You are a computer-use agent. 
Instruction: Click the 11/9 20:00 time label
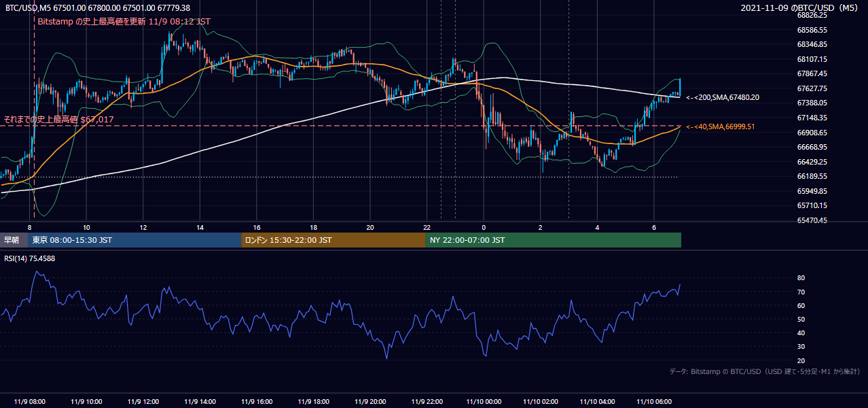click(x=370, y=401)
